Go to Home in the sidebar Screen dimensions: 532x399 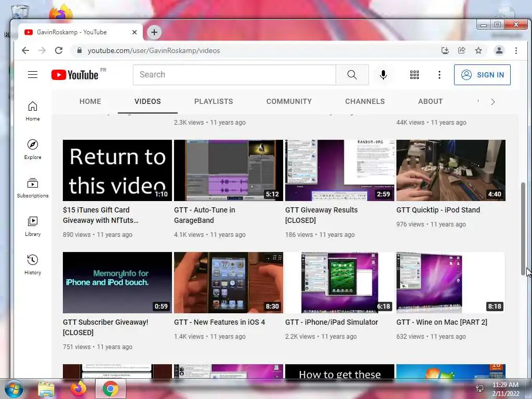[33, 111]
